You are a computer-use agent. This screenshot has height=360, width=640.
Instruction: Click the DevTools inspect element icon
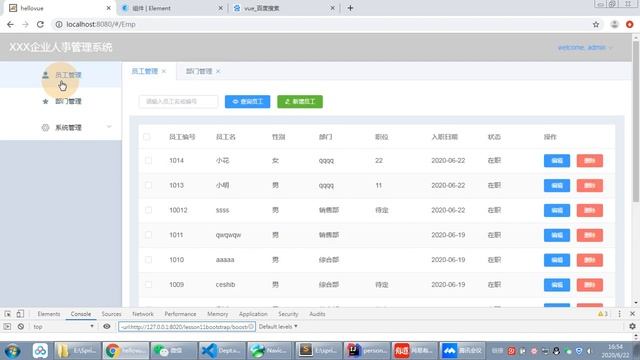click(8, 314)
